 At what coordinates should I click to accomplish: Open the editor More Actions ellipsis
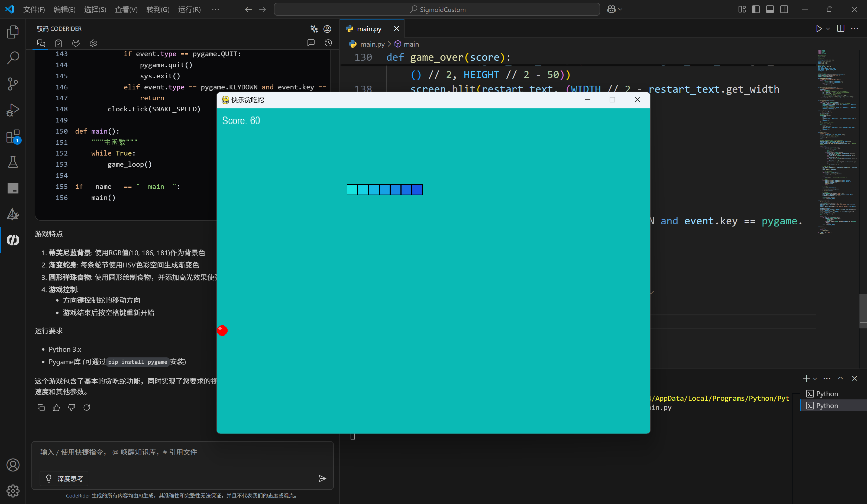click(x=855, y=28)
